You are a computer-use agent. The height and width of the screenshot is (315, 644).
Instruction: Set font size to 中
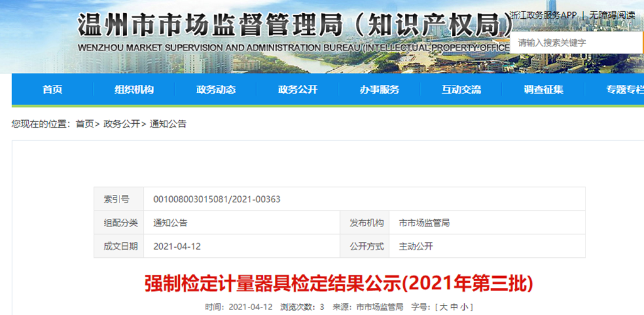[454, 307]
